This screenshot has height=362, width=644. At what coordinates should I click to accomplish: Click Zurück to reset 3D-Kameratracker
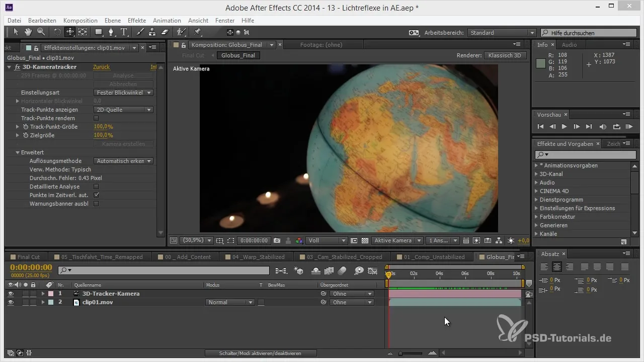(101, 67)
